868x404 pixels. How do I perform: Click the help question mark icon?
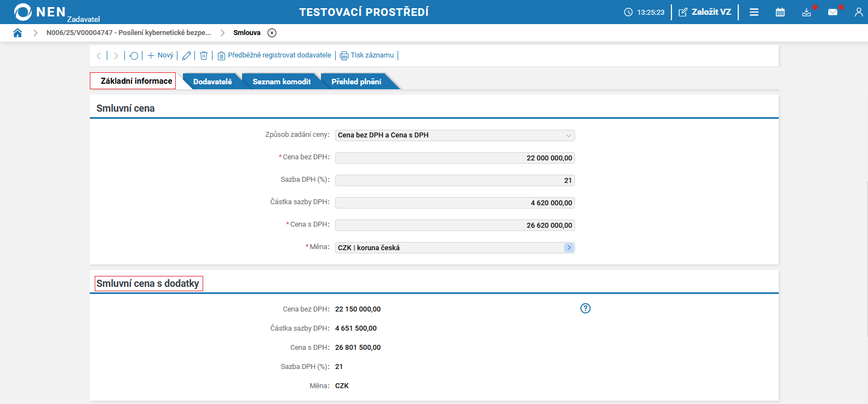coord(585,308)
